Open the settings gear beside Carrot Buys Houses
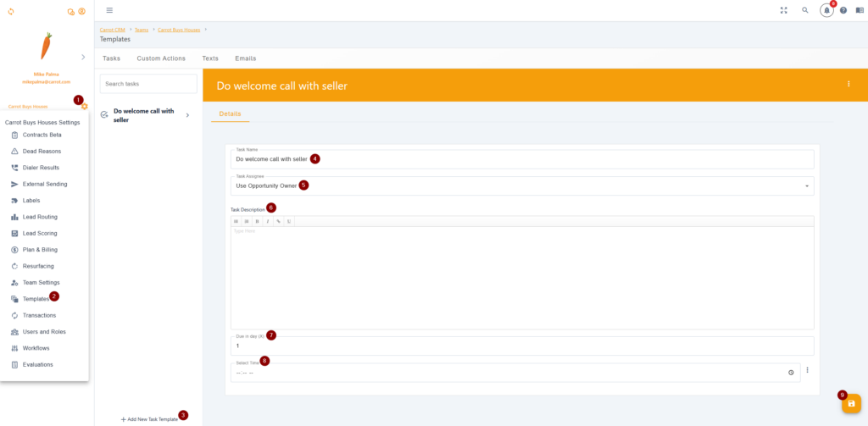The width and height of the screenshot is (868, 426). click(x=84, y=107)
